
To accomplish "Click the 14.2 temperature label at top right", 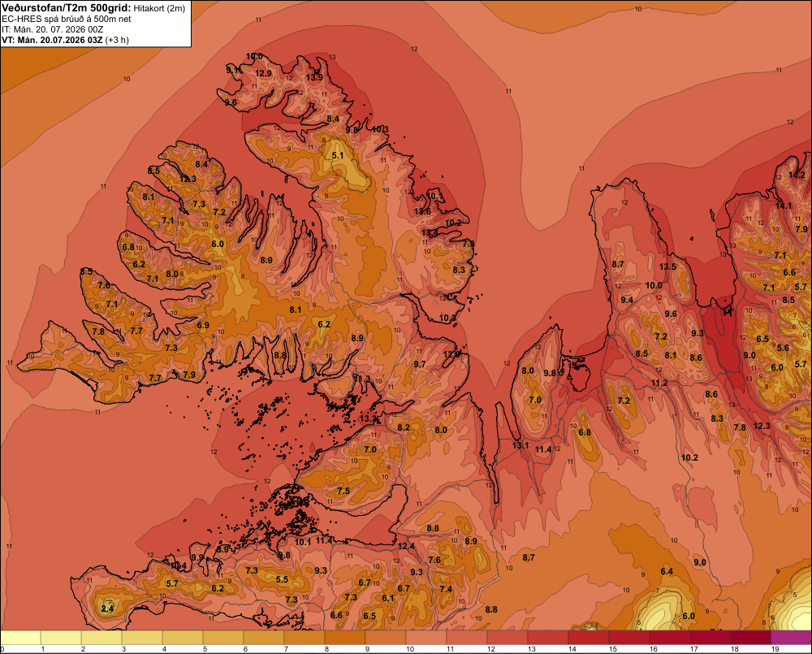I will pyautogui.click(x=797, y=175).
